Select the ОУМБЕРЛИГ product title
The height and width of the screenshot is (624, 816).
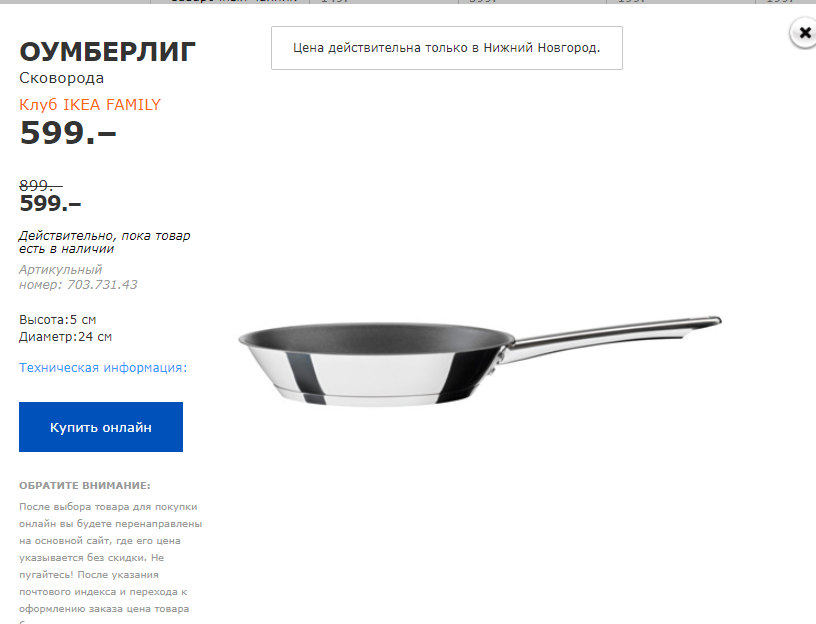(108, 52)
